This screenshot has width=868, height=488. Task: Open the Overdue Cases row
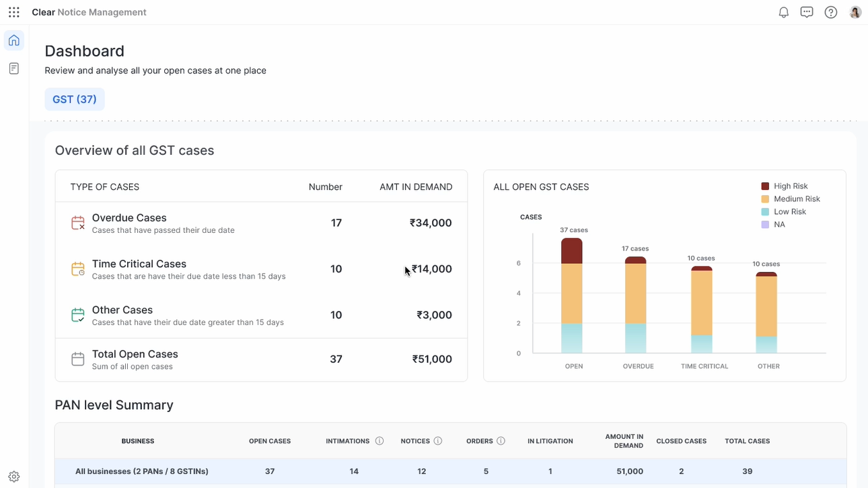coord(261,223)
